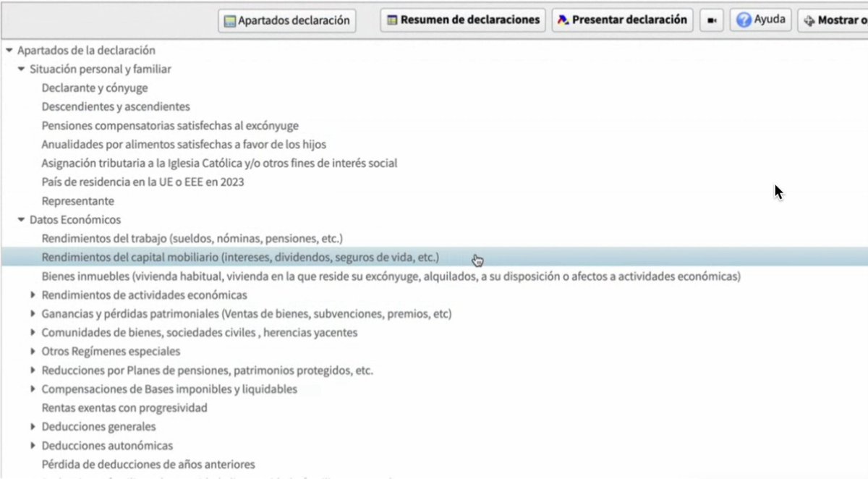Select Declarante y cónyuge

(x=95, y=88)
